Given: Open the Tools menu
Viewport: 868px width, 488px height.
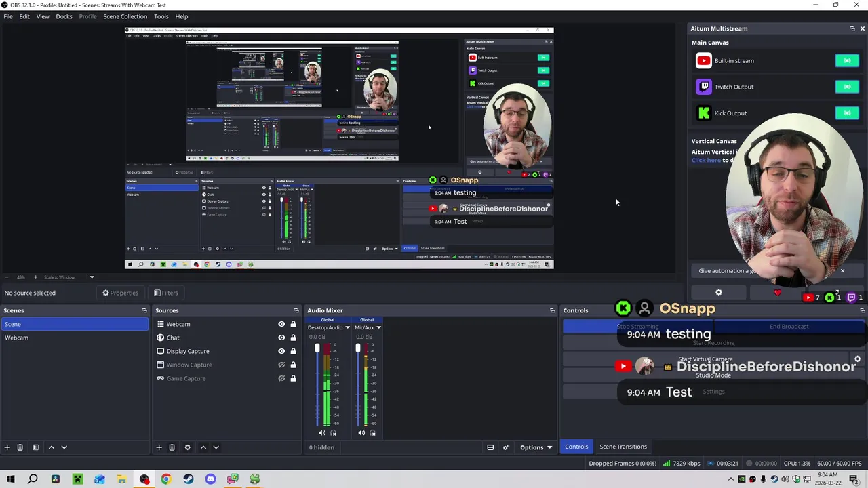Looking at the screenshot, I should click(x=161, y=16).
